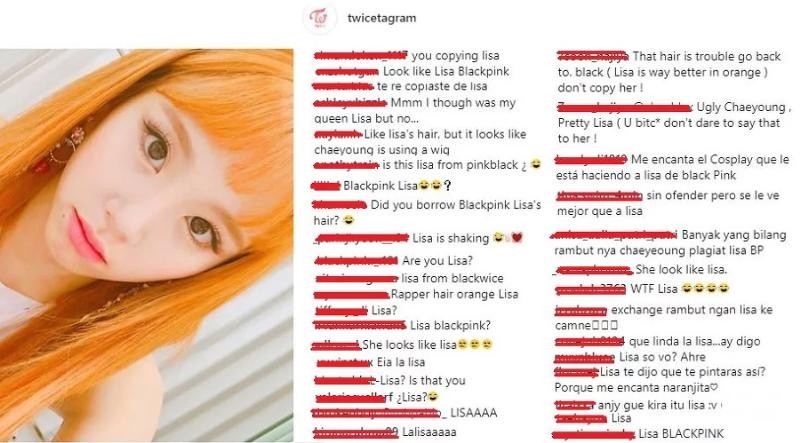Screen dimensions: 800x443
Task: Click the redacted username before "Are you Lisa?"
Action: pos(356,261)
